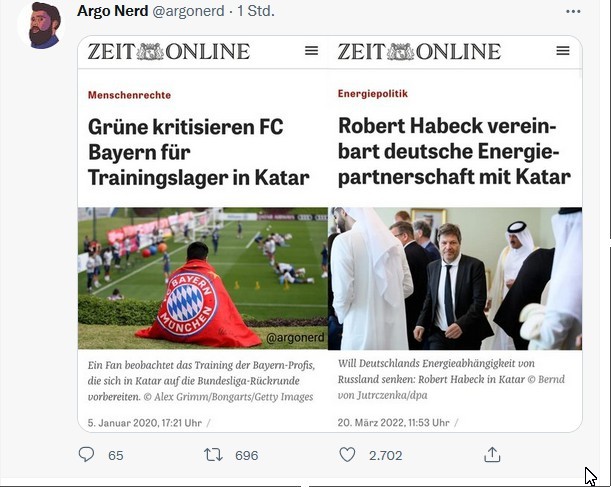This screenshot has width=611, height=487.
Task: Click the right ZEIT ONLINE hamburger menu
Action: pos(563,51)
